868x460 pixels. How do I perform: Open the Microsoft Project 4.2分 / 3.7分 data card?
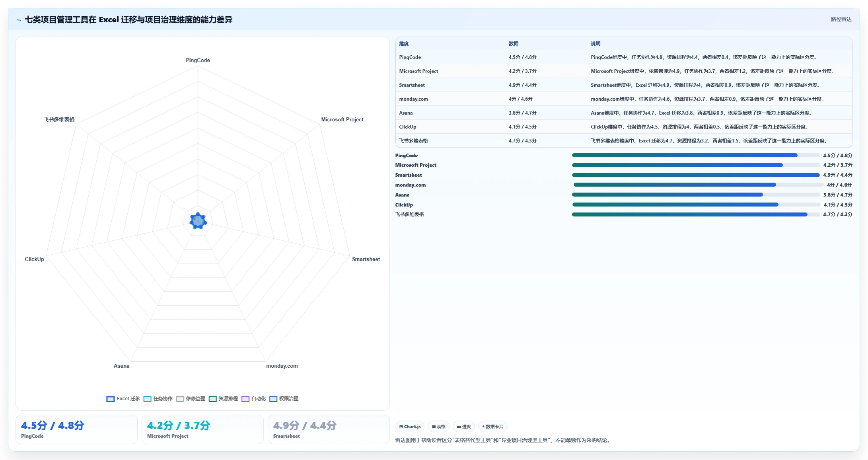click(202, 429)
